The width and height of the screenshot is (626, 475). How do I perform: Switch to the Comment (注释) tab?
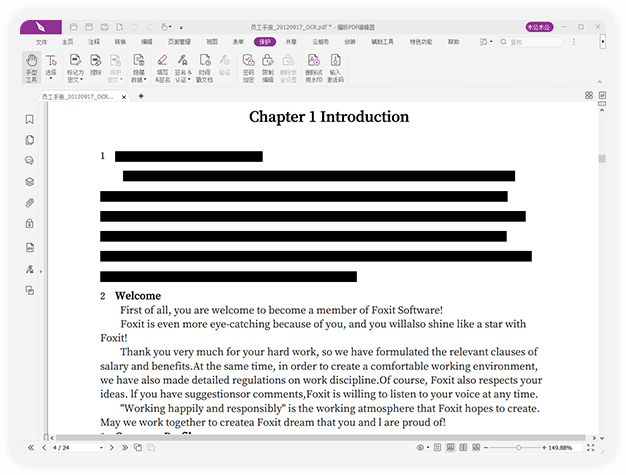94,42
